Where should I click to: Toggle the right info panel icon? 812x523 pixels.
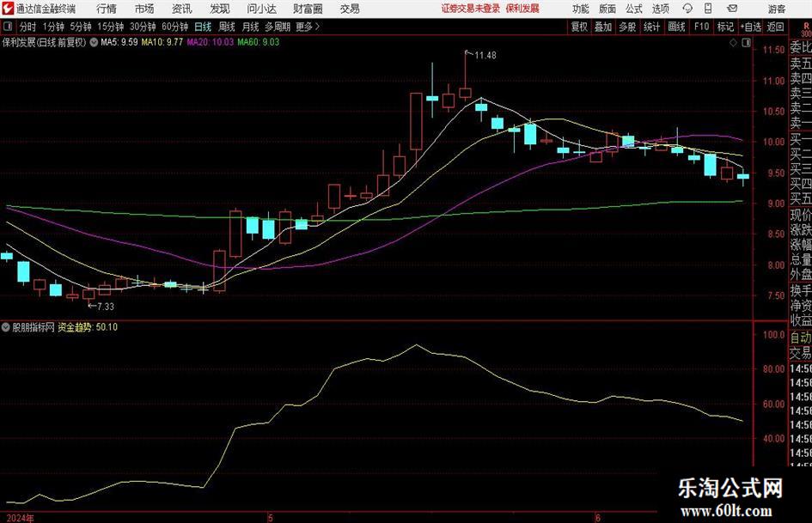(x=746, y=43)
